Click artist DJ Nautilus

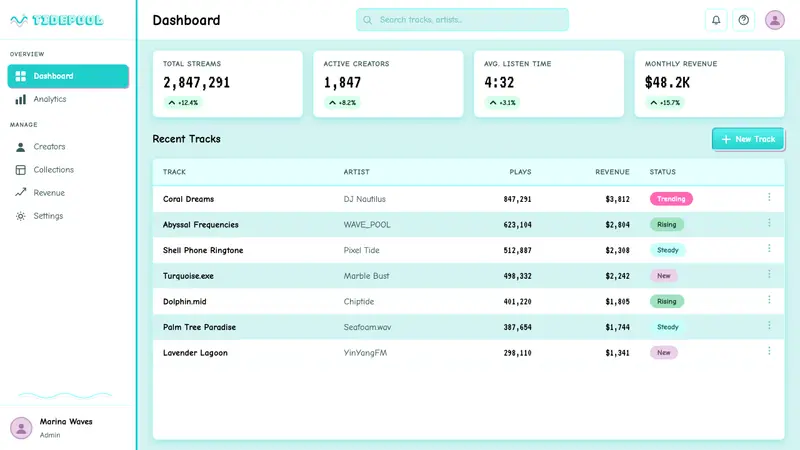click(x=364, y=199)
